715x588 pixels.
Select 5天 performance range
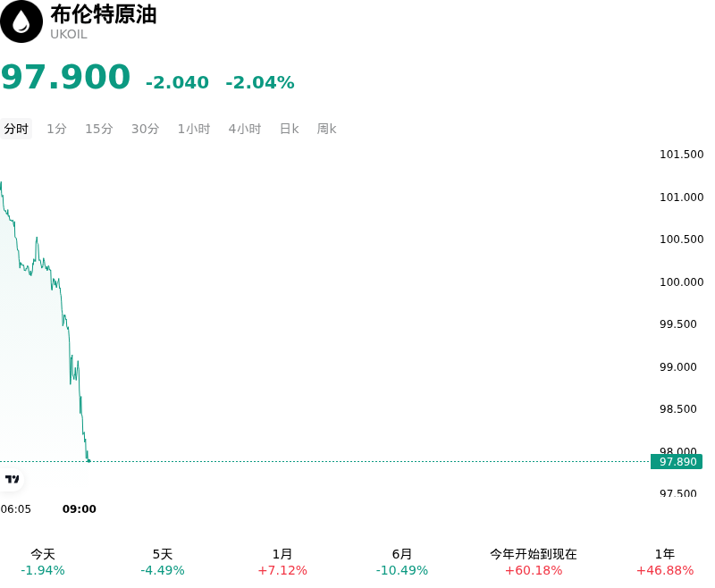(x=163, y=562)
